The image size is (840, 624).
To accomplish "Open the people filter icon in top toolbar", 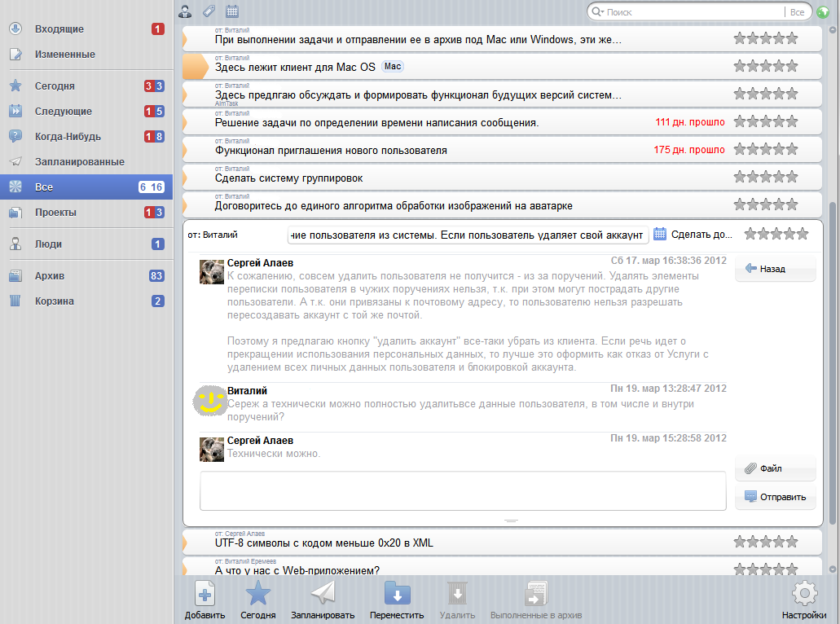I will click(x=186, y=11).
